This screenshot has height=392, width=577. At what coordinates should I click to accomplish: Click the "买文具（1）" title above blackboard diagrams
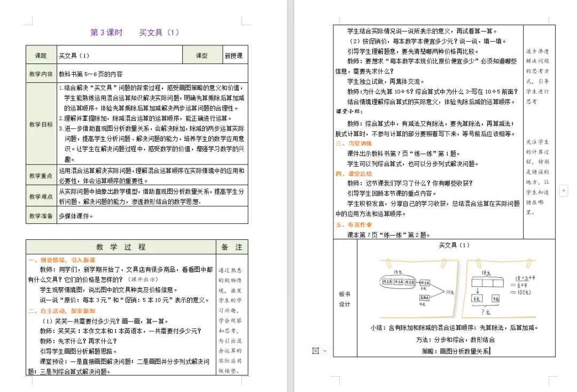[x=454, y=245]
